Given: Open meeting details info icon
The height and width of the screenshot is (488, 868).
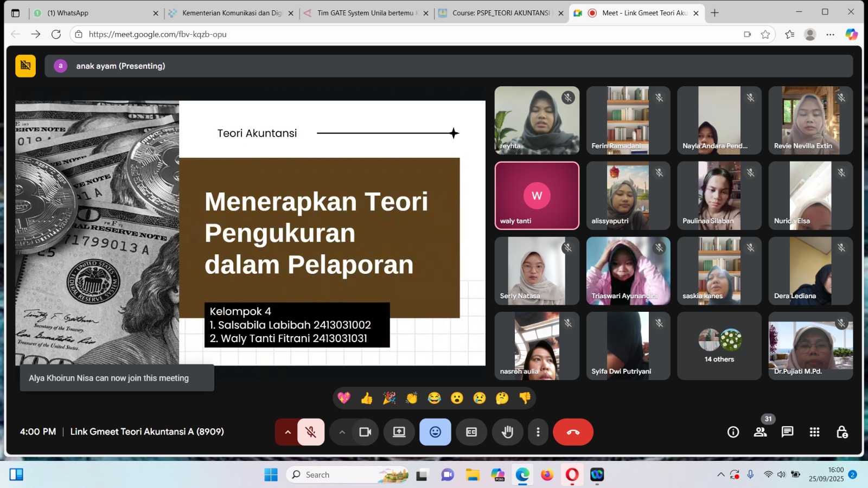Looking at the screenshot, I should point(733,432).
